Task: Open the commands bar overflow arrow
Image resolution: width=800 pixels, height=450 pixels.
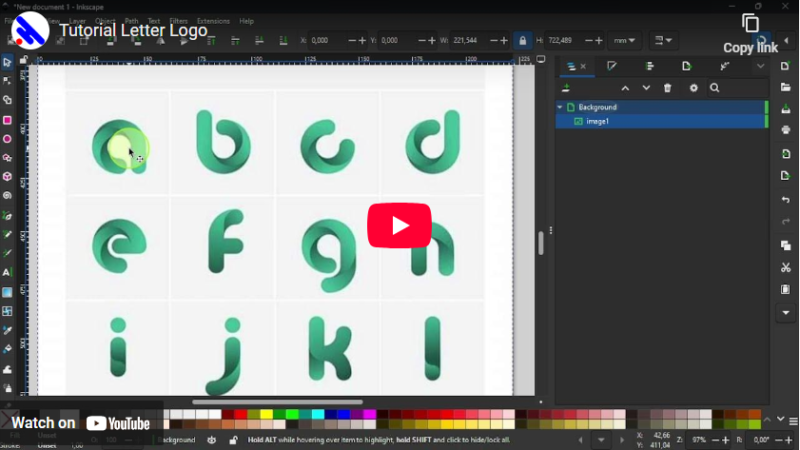Action: tap(786, 312)
